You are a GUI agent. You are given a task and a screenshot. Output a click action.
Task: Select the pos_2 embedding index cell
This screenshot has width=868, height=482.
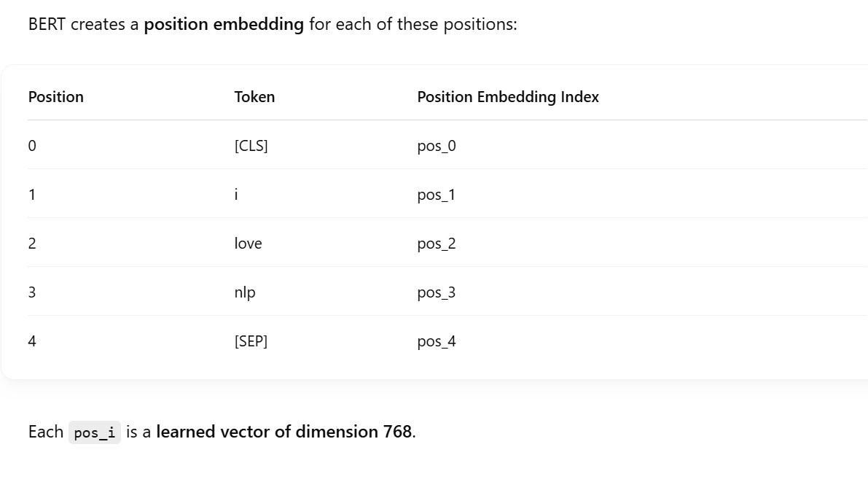437,244
